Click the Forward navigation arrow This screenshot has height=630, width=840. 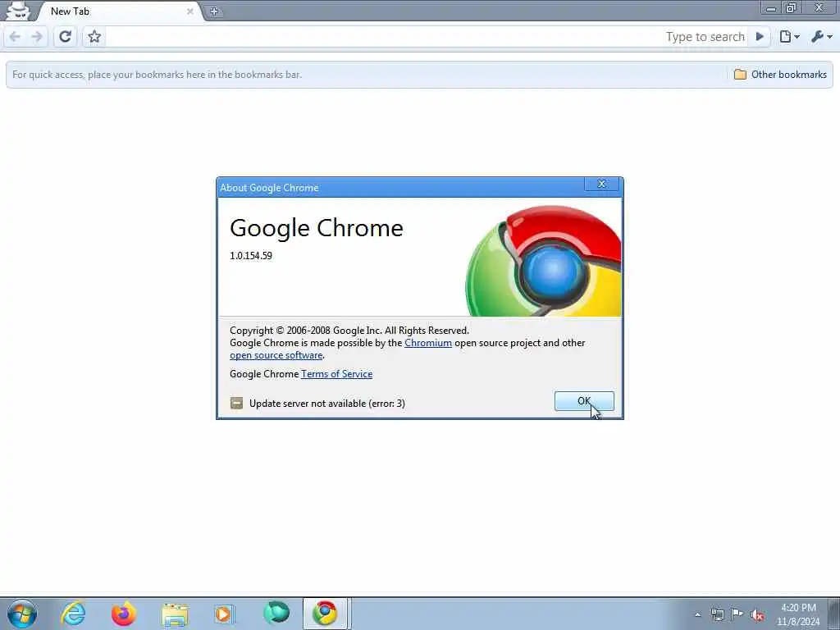pyautogui.click(x=37, y=36)
